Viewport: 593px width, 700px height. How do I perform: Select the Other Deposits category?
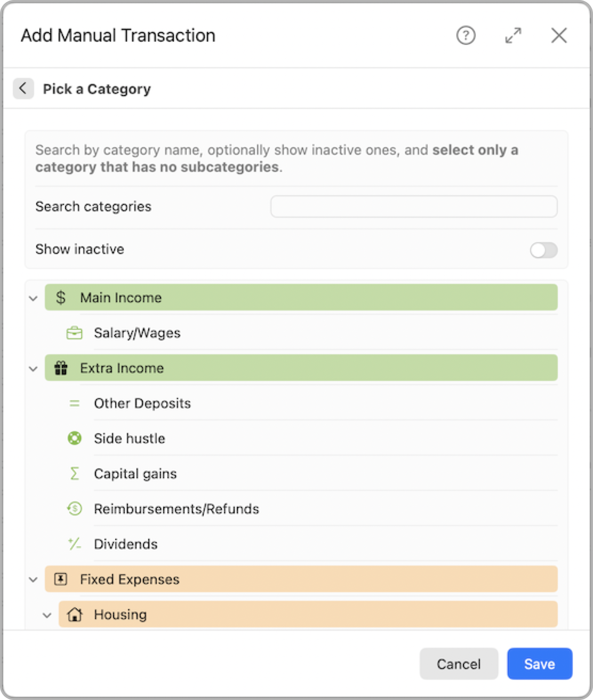click(142, 403)
